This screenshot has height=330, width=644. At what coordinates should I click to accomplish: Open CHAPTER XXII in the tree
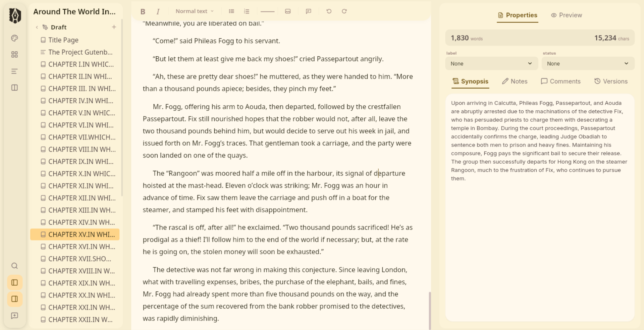point(75,320)
